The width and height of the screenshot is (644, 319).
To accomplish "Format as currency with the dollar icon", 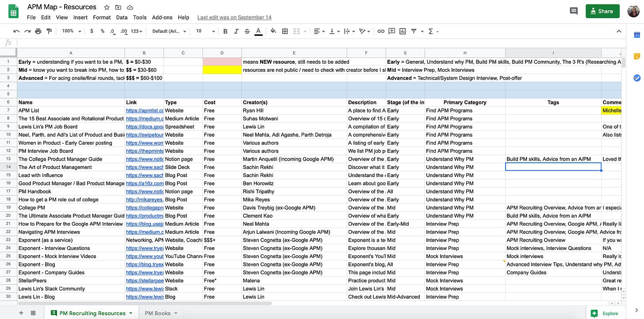I will (x=92, y=31).
